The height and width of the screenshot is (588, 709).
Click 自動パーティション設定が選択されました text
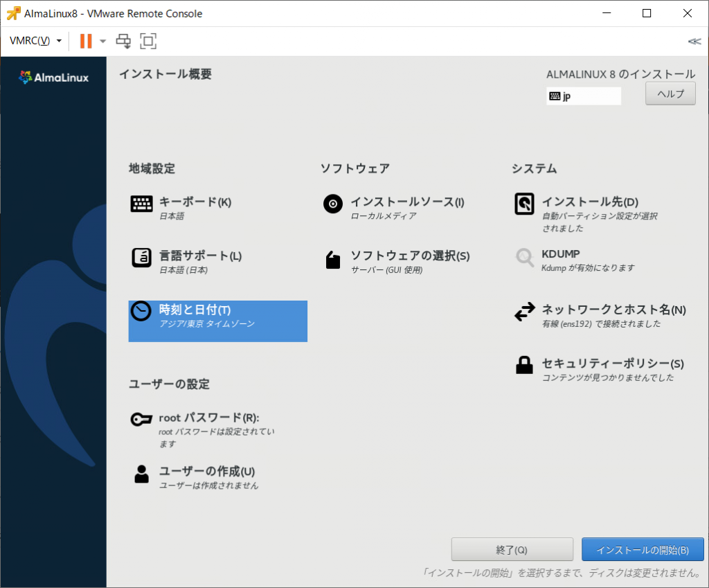(600, 222)
